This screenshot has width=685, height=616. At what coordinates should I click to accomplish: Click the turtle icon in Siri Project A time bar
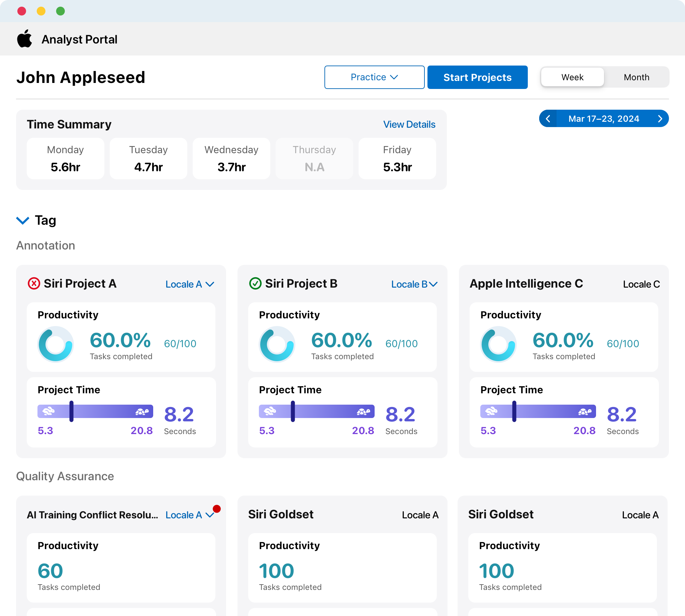142,412
